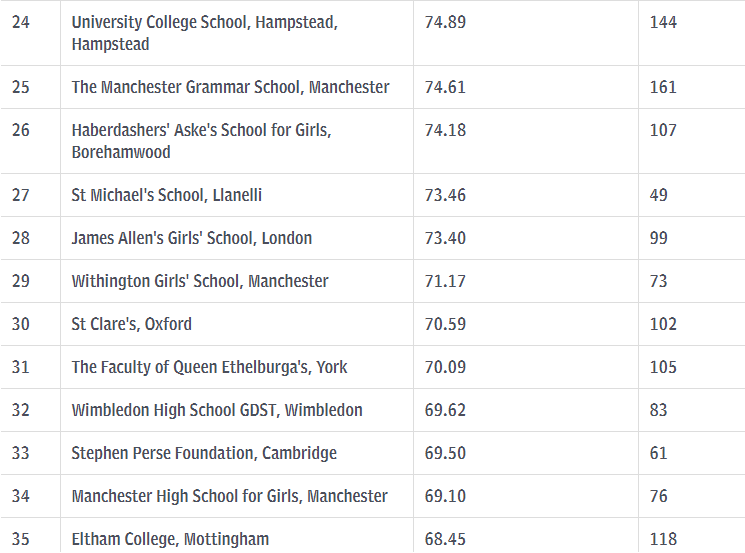745x553 pixels.
Task: Select rank number 32 cell
Action: (21, 410)
